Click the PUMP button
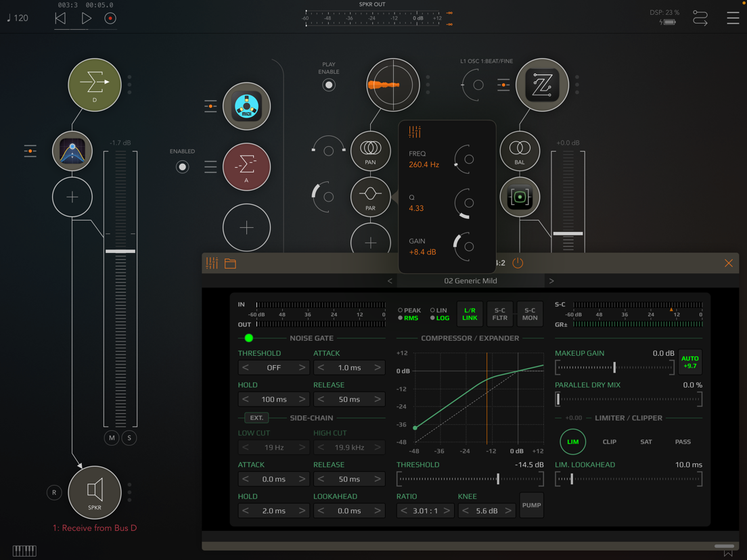This screenshot has width=747, height=560. pyautogui.click(x=531, y=505)
